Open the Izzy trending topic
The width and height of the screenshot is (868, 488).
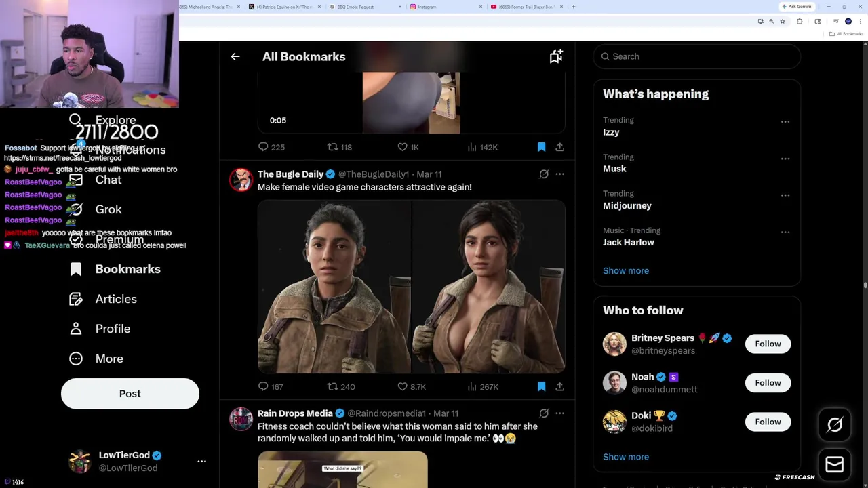coord(611,132)
